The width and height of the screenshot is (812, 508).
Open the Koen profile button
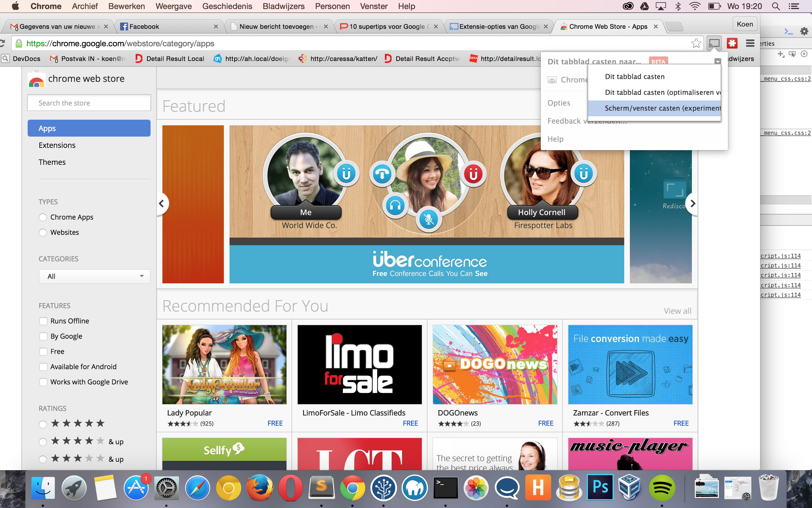[745, 24]
